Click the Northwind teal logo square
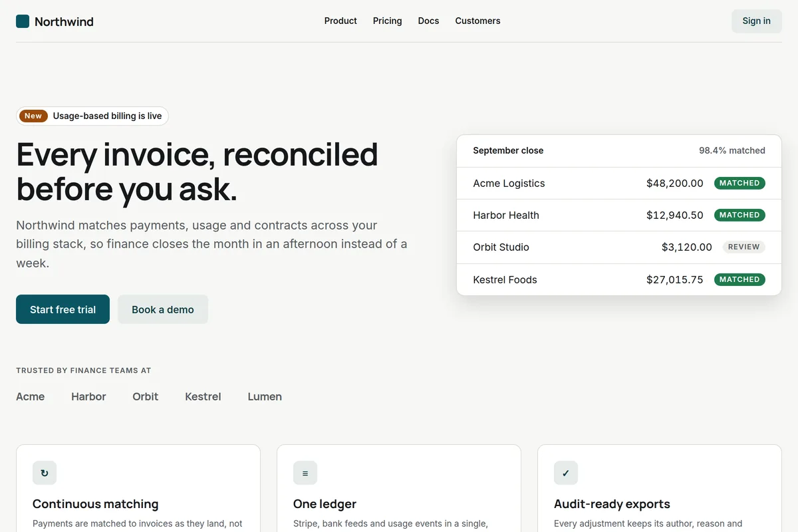 23,21
